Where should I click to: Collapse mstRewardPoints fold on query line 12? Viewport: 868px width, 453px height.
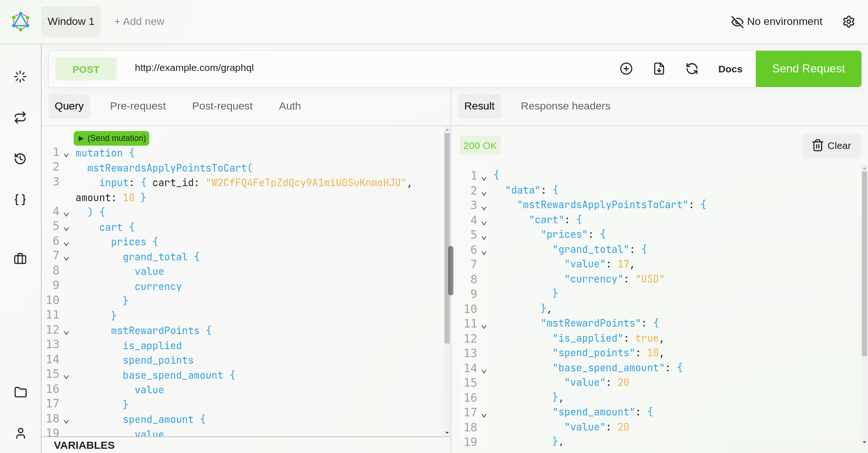[x=66, y=332]
